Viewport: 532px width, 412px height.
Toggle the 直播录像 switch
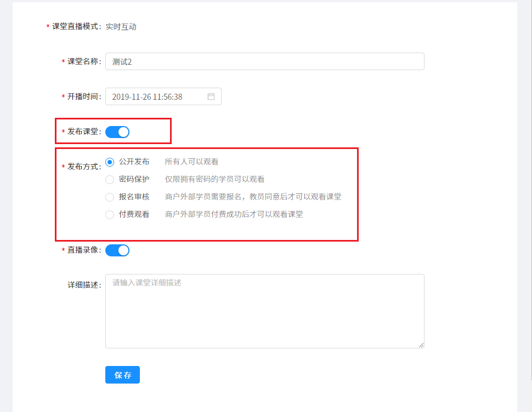pos(117,250)
